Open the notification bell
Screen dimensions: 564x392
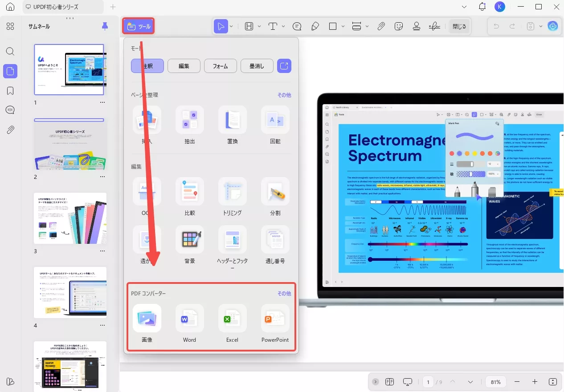482,7
